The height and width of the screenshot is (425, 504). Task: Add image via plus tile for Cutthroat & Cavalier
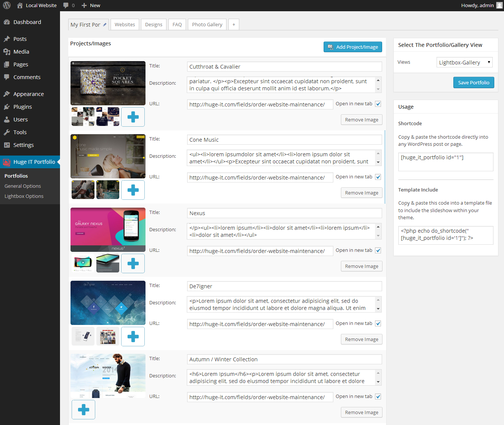point(133,117)
